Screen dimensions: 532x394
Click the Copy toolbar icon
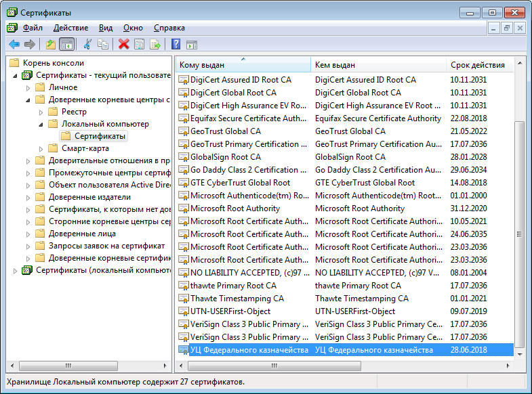103,44
